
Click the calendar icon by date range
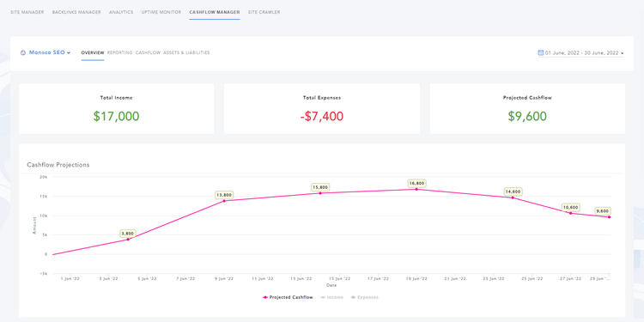point(540,52)
